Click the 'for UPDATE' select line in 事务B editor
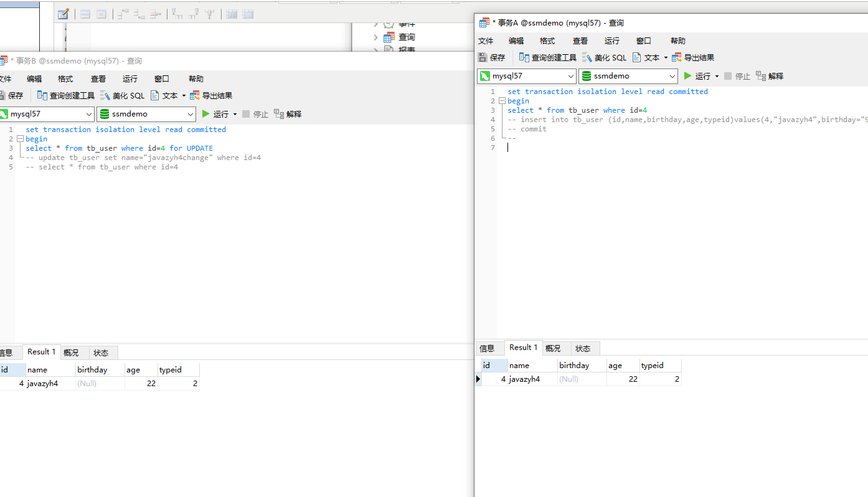Screen dimensions: 868x497 coord(119,148)
